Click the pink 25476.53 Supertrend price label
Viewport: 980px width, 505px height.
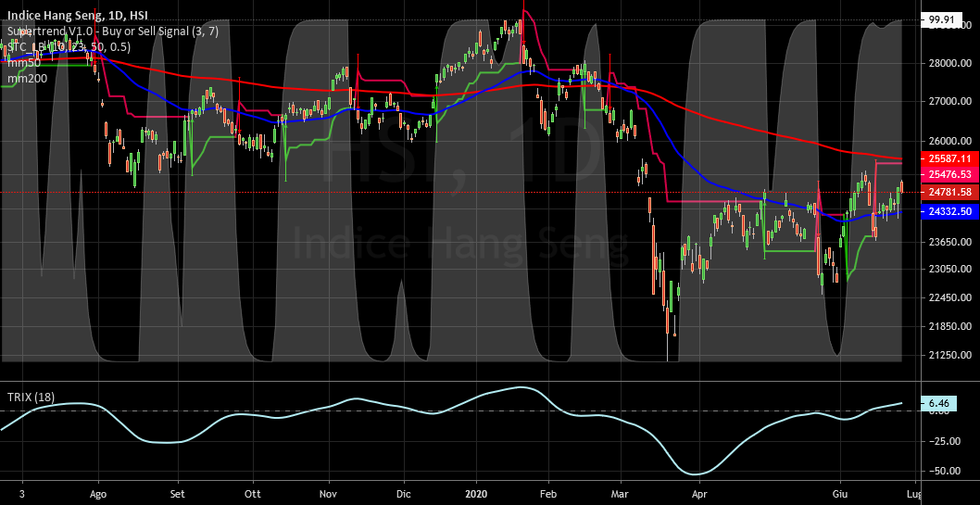pyautogui.click(x=950, y=174)
